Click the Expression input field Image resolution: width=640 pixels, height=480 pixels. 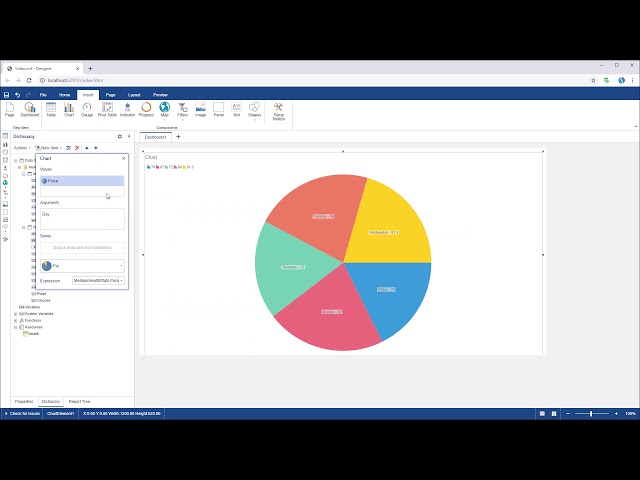[x=96, y=281]
